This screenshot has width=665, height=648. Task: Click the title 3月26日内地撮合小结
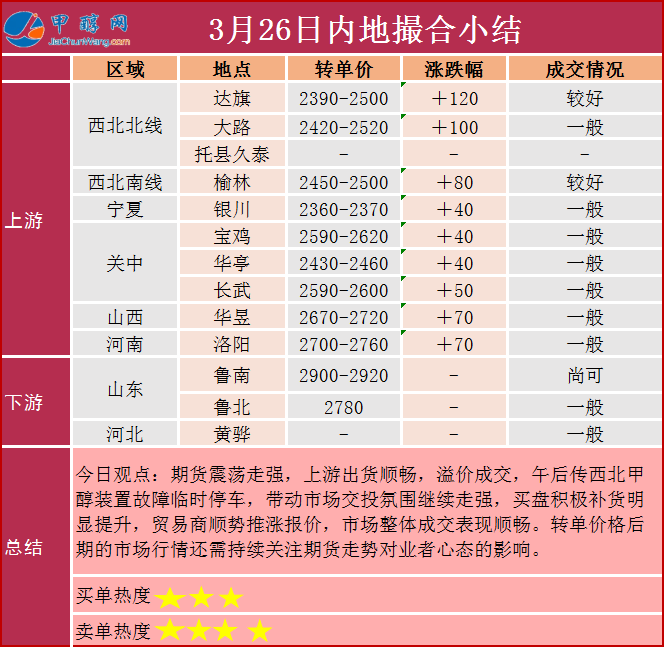pyautogui.click(x=365, y=30)
